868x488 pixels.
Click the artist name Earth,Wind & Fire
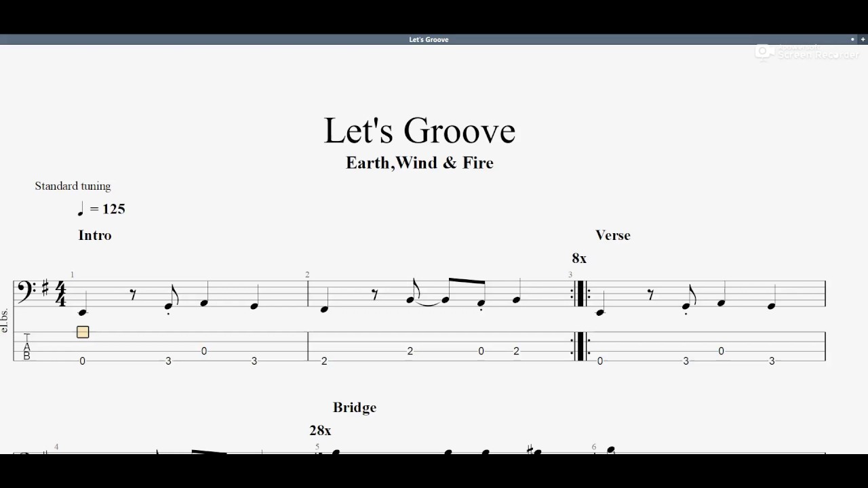pyautogui.click(x=420, y=163)
